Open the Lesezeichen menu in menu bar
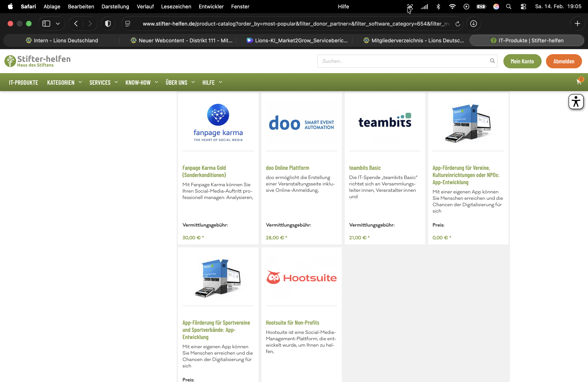 click(176, 7)
